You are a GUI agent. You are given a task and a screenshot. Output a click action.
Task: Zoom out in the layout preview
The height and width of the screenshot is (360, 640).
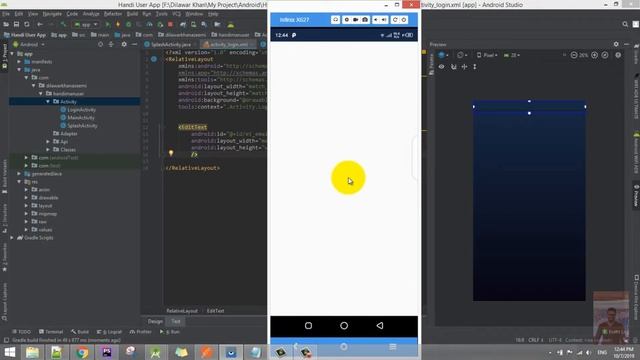[574, 55]
